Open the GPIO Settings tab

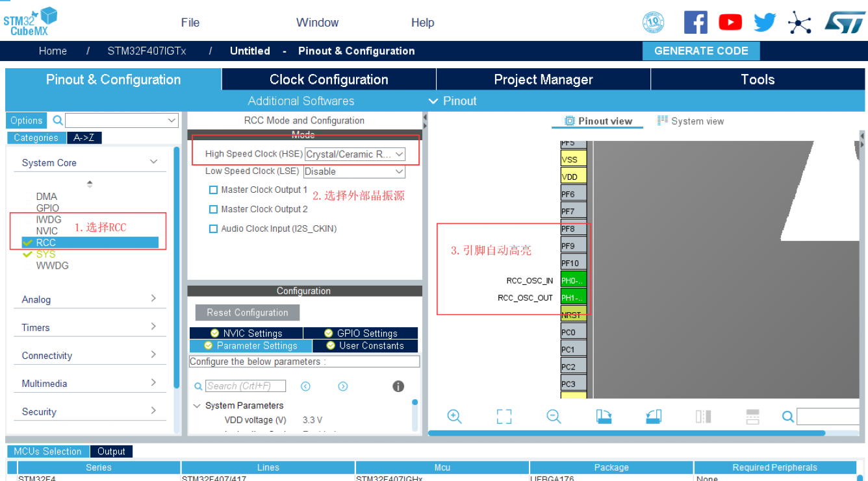(361, 333)
